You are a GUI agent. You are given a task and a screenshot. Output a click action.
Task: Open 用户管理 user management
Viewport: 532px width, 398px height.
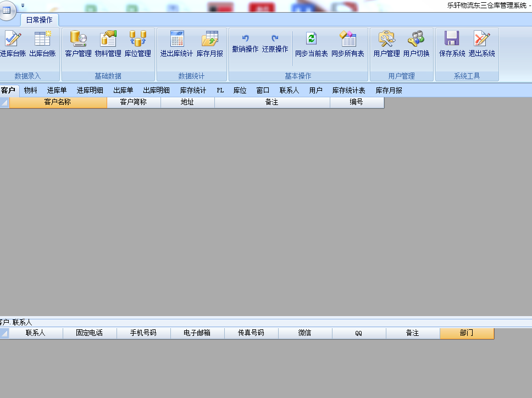click(x=386, y=44)
